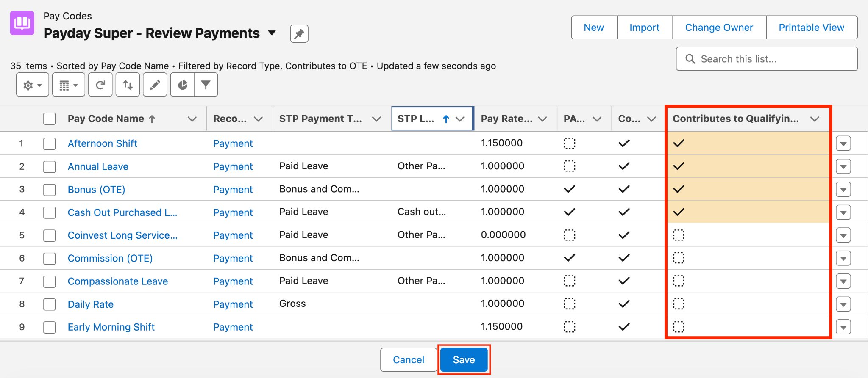Click the Change Owner button
The height and width of the screenshot is (378, 868).
pos(719,28)
